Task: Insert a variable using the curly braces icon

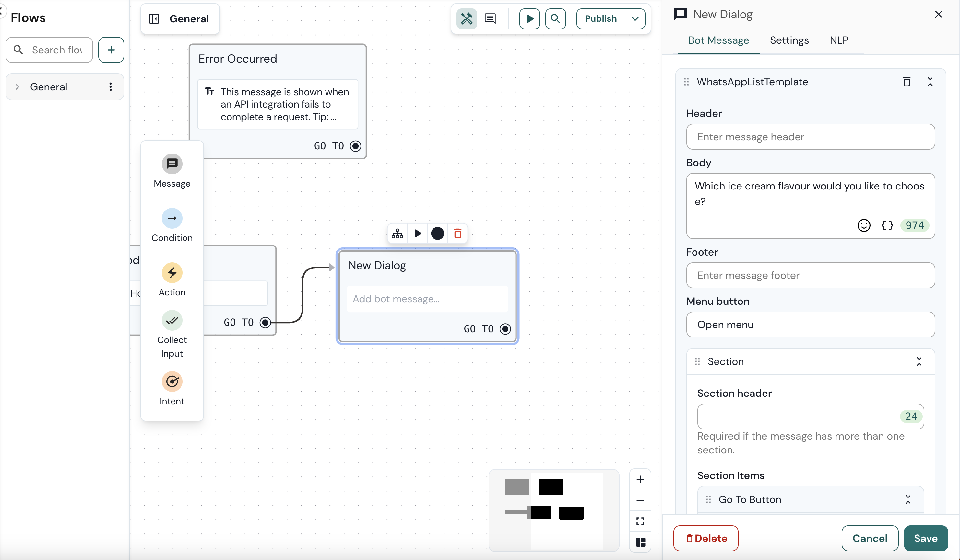Action: [x=888, y=225]
